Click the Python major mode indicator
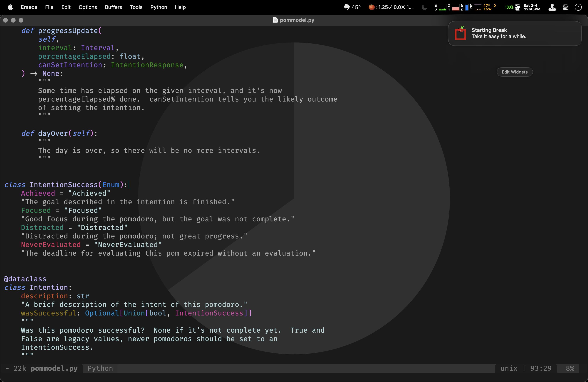The image size is (588, 382). [x=100, y=368]
